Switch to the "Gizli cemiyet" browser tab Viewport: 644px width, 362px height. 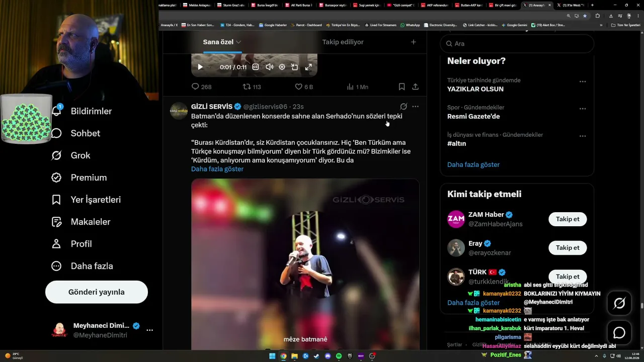coord(401,5)
